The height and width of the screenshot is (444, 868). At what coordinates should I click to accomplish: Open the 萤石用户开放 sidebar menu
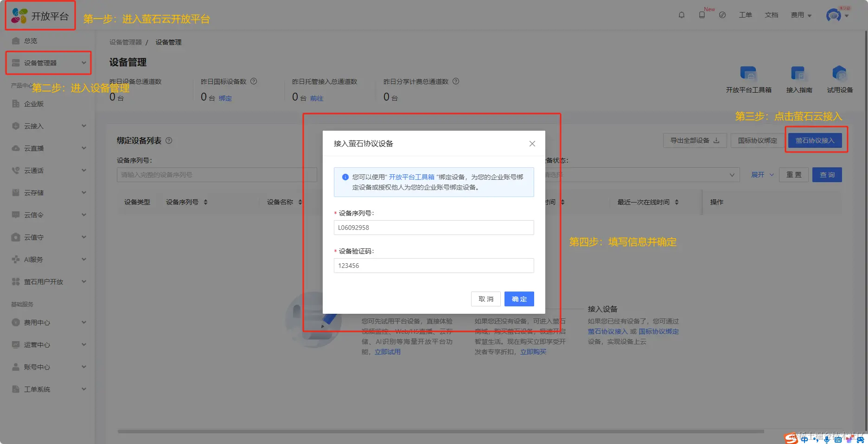[x=47, y=282]
